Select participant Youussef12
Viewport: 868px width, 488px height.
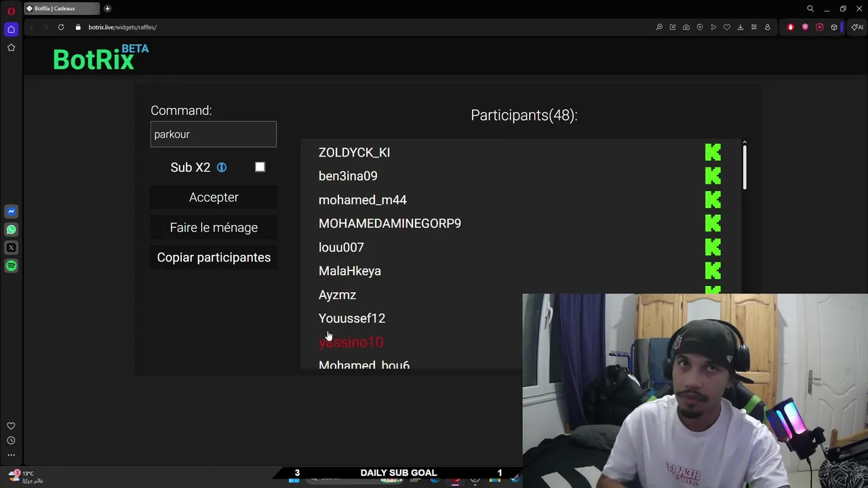click(352, 319)
